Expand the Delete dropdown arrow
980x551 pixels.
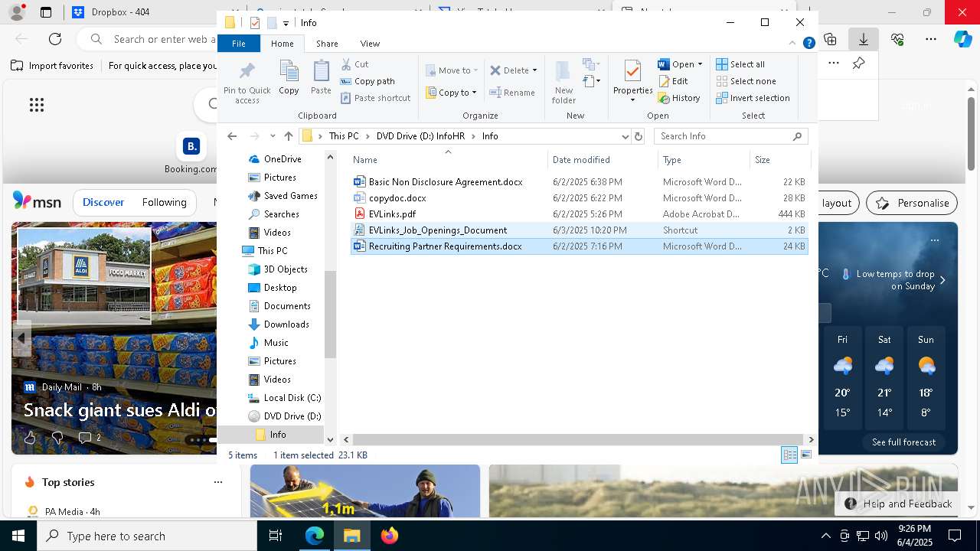pyautogui.click(x=534, y=70)
